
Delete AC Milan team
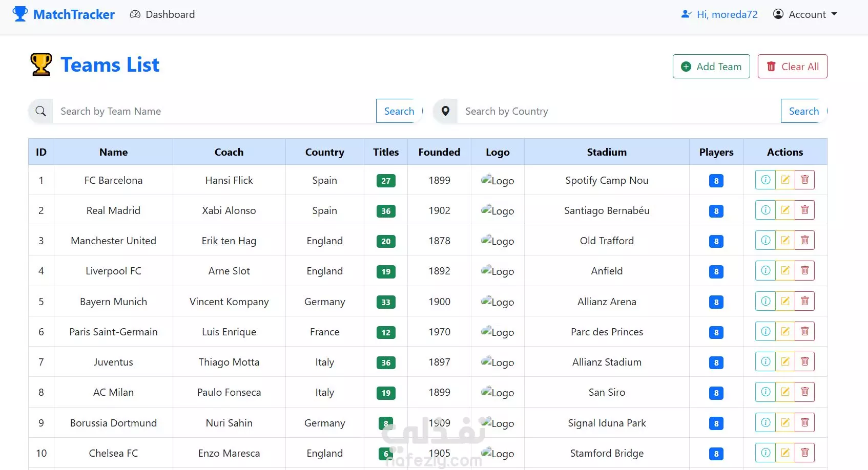[x=805, y=392]
